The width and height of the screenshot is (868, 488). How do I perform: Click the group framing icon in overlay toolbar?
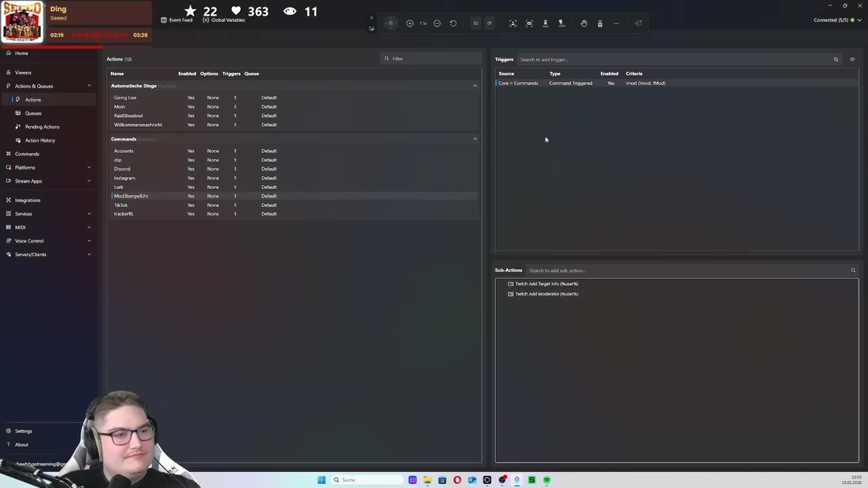529,23
